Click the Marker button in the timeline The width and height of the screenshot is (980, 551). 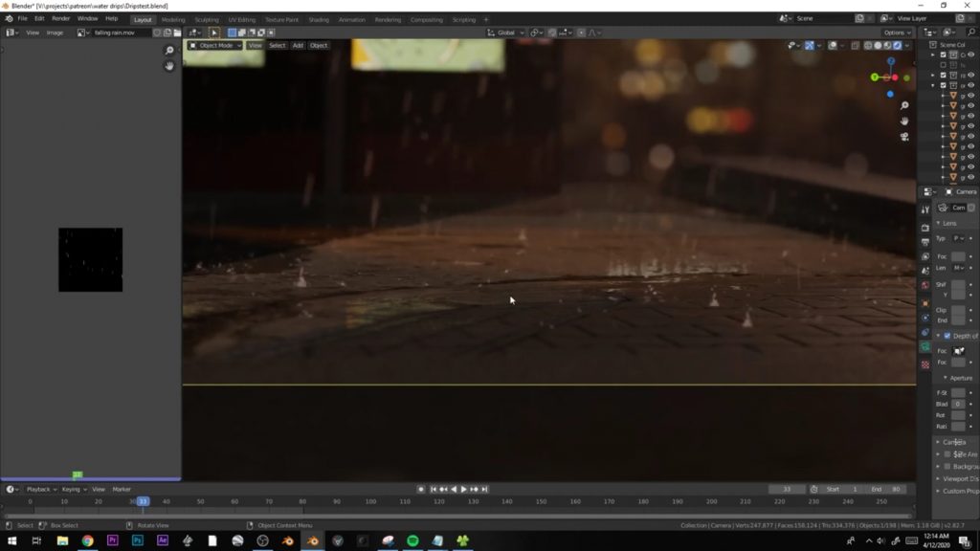[122, 489]
